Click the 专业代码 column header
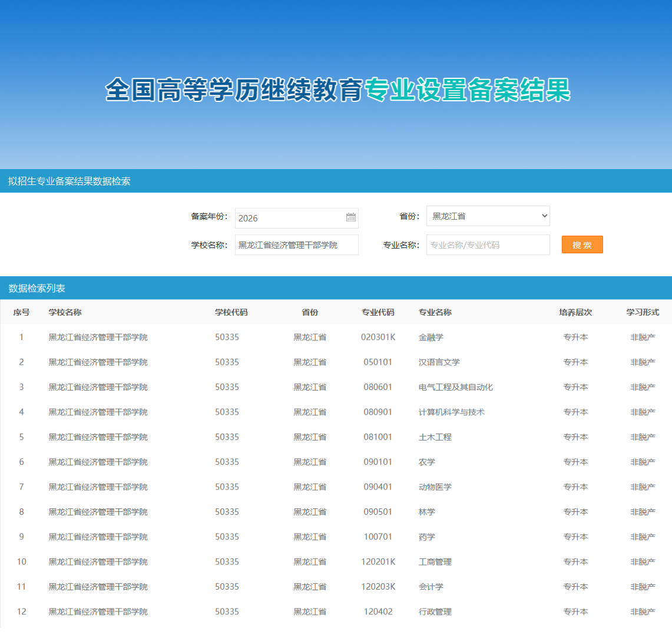The height and width of the screenshot is (635, 672). [x=378, y=312]
